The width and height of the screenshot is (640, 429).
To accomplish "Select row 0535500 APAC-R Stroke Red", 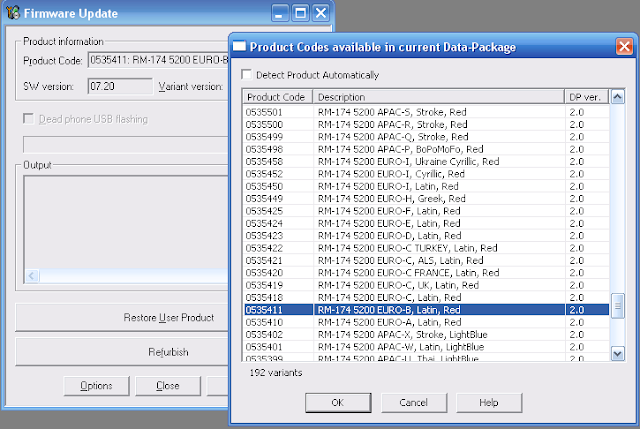I will [x=427, y=124].
